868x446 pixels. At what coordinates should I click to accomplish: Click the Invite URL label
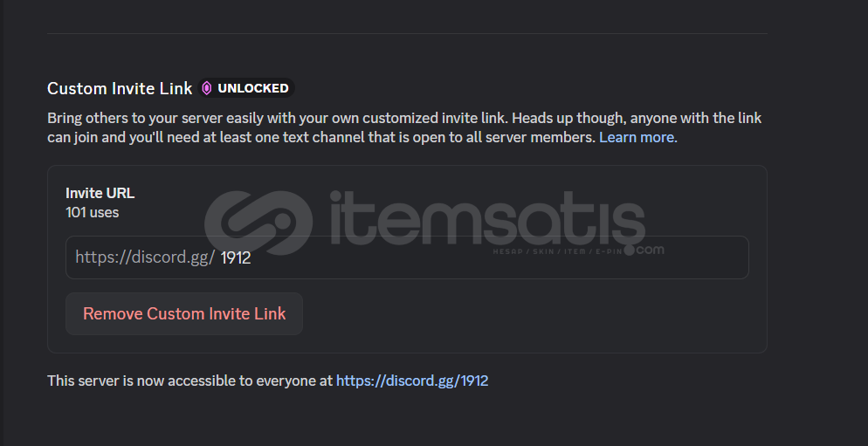100,193
